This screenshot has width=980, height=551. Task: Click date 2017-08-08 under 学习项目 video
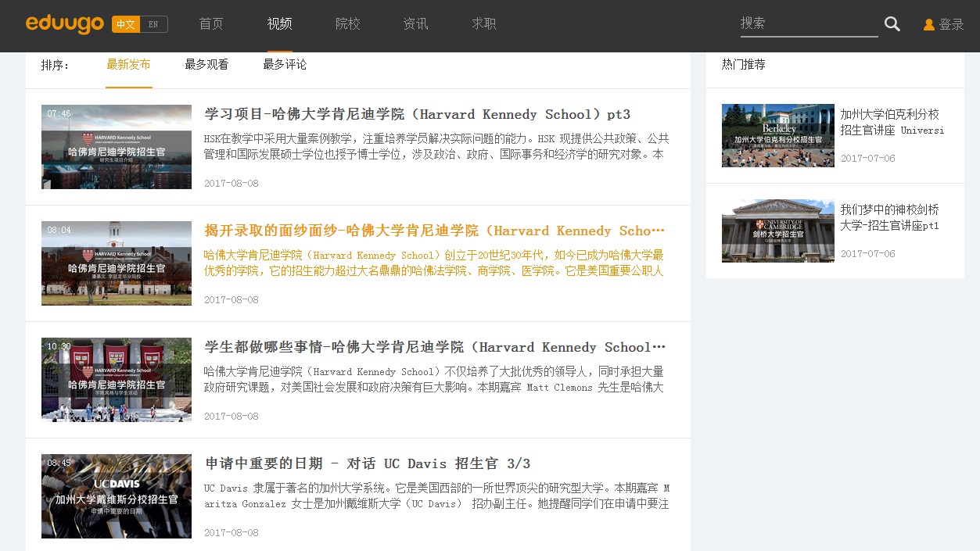(232, 184)
